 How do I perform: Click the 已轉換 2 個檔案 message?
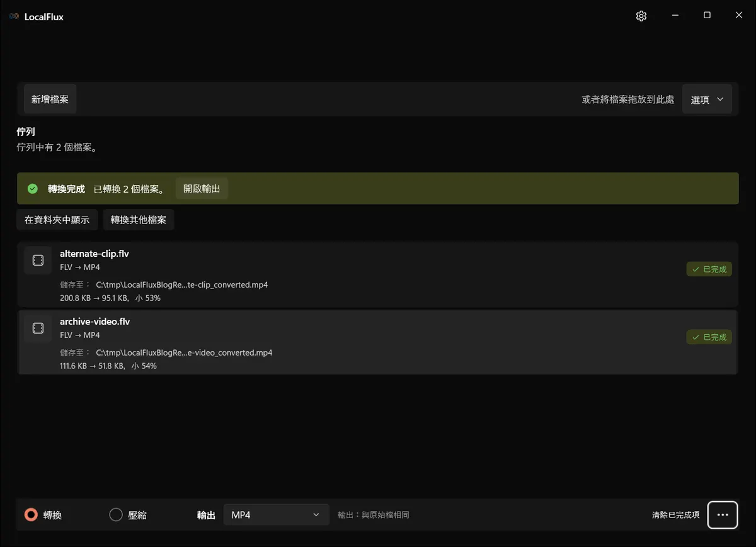pos(129,189)
